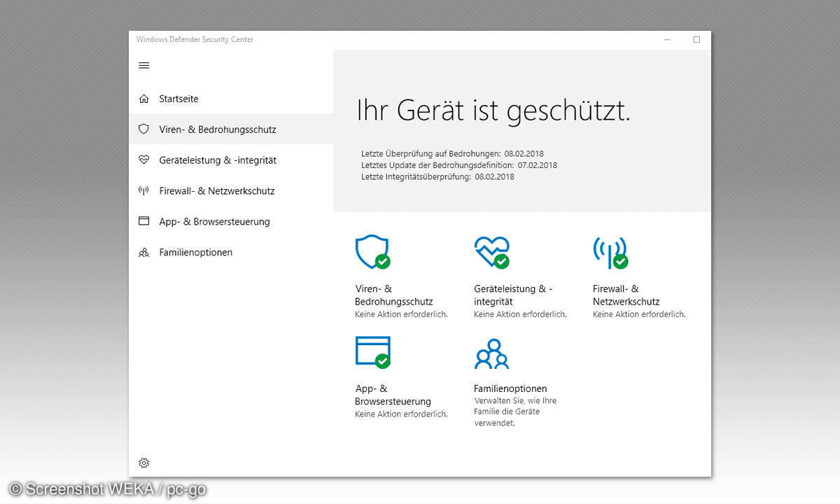The height and width of the screenshot is (504, 840).
Task: Minimize the Security Center window
Action: pos(668,39)
